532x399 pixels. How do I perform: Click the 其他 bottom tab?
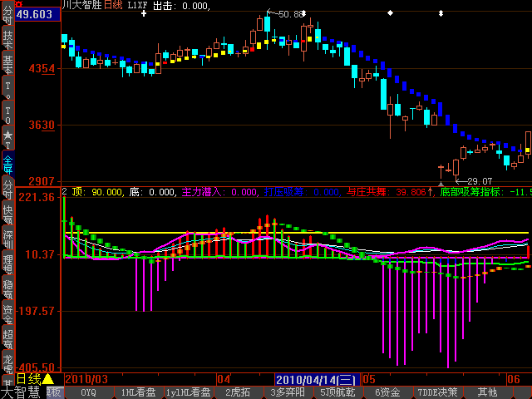(487, 392)
